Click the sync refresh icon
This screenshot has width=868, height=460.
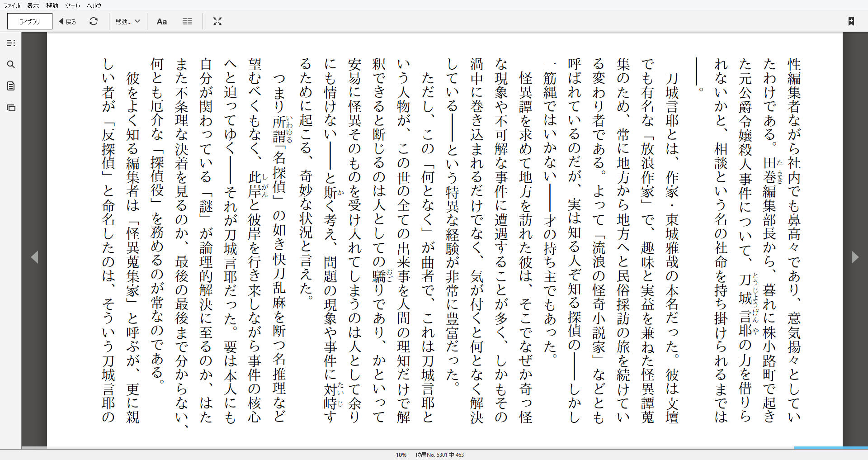point(94,21)
